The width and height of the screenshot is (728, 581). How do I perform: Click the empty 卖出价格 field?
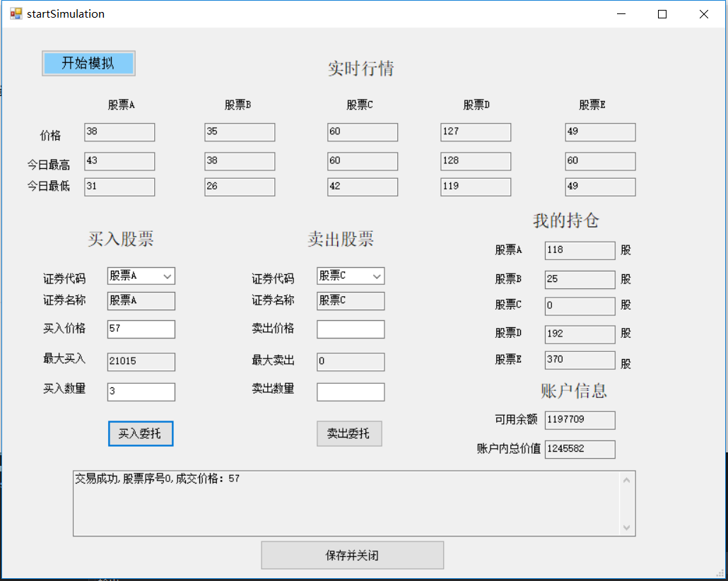pyautogui.click(x=350, y=329)
